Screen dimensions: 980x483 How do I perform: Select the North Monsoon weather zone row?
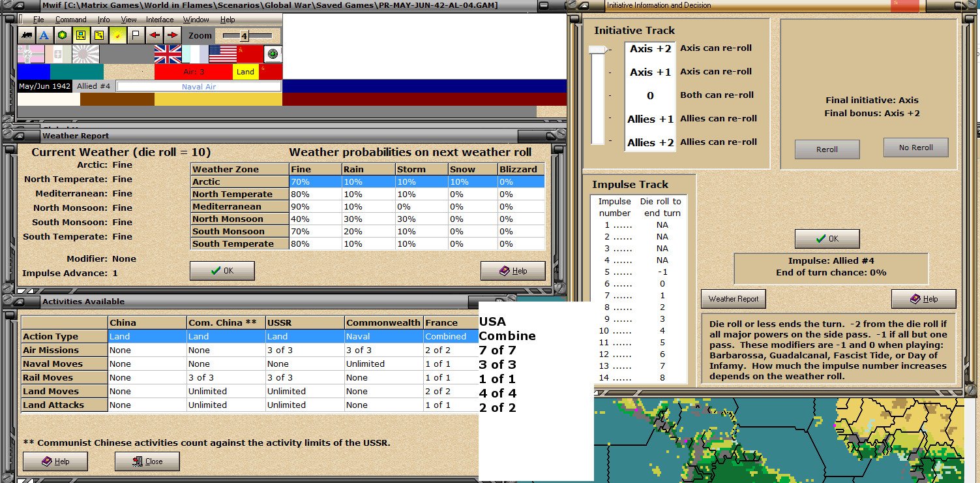point(368,219)
